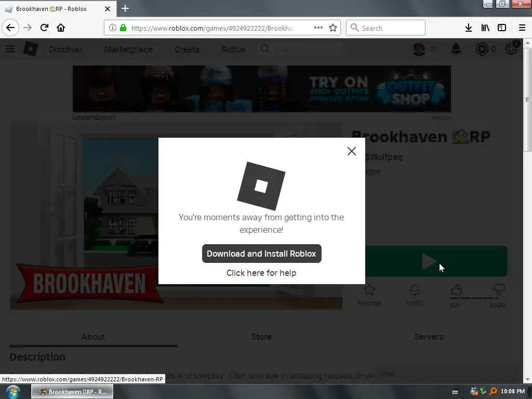Screen dimensions: 532x399
Task: Open Create in Roblox header
Action: click(x=187, y=49)
